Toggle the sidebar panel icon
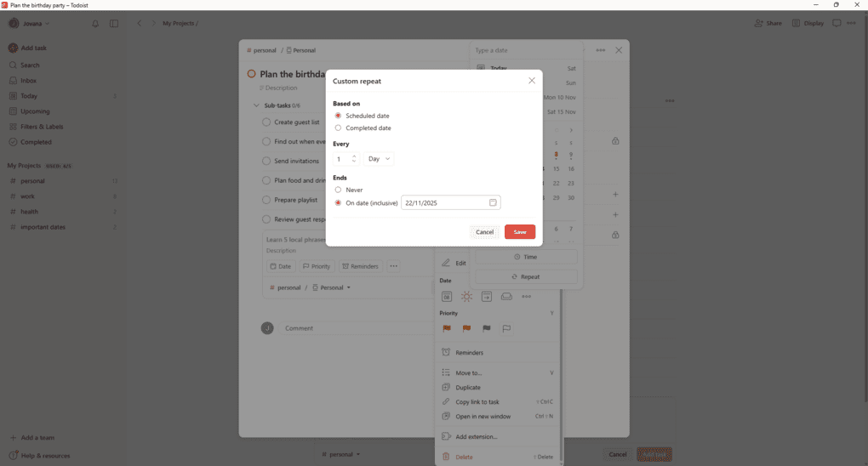The image size is (868, 466). coord(114,23)
